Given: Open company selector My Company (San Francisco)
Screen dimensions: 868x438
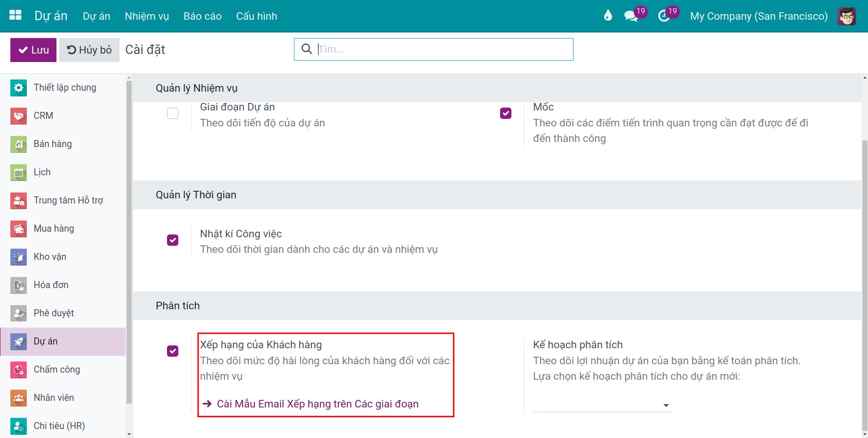Looking at the screenshot, I should [758, 16].
